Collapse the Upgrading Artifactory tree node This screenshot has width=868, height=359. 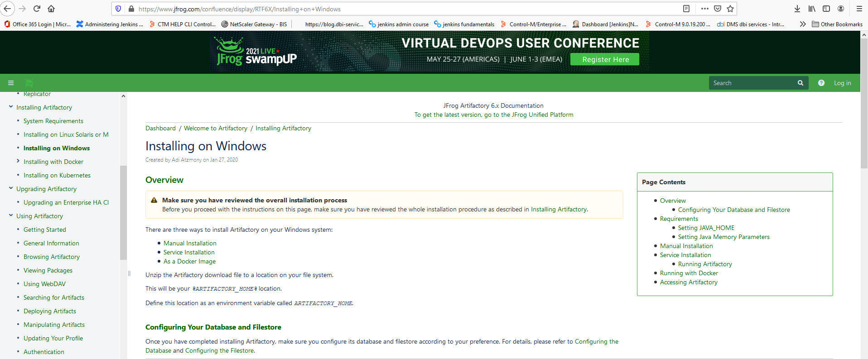tap(11, 188)
